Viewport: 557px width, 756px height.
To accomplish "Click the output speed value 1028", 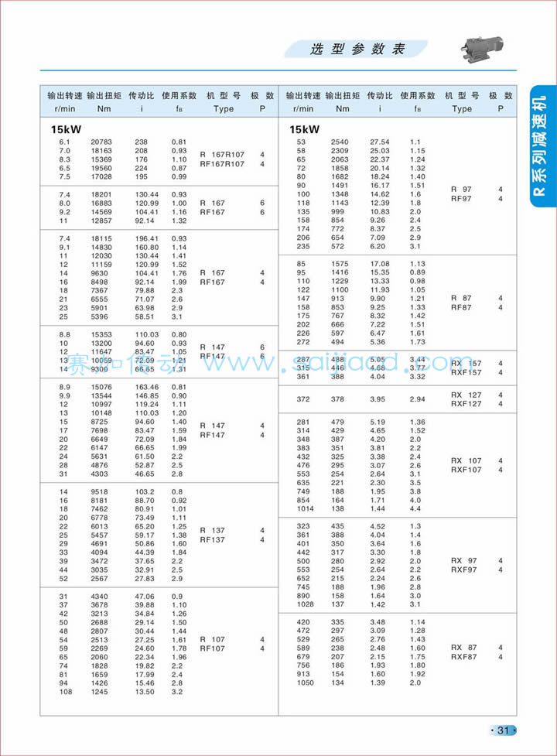I will tap(305, 604).
